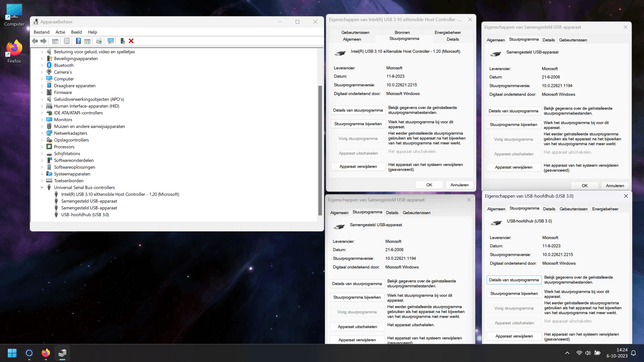
Task: Open the notification bell in taskbar
Action: (634, 353)
